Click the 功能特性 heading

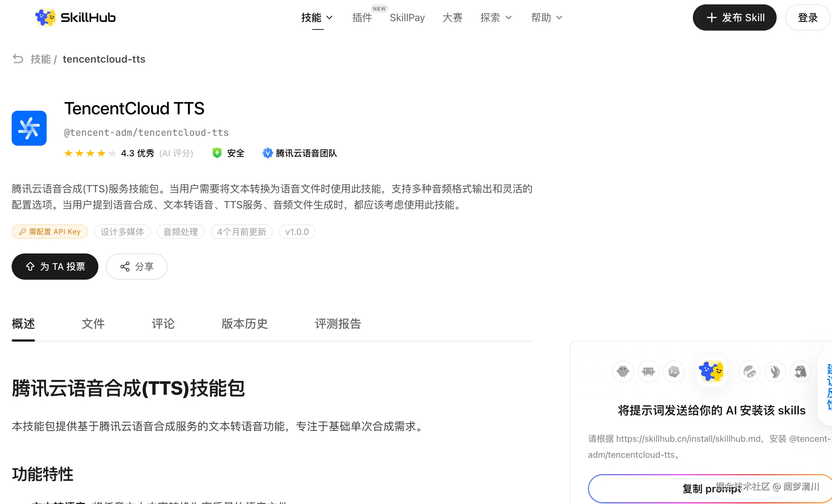click(x=43, y=474)
